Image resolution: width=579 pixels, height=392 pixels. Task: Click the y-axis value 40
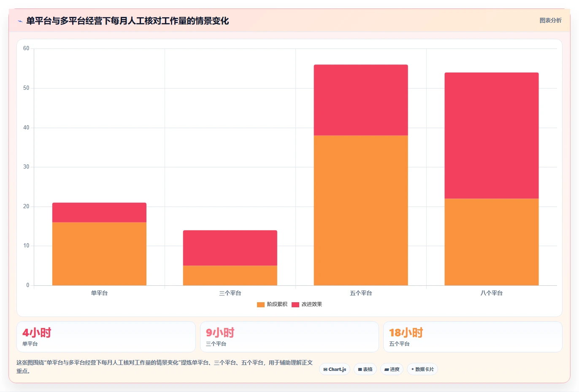(26, 128)
